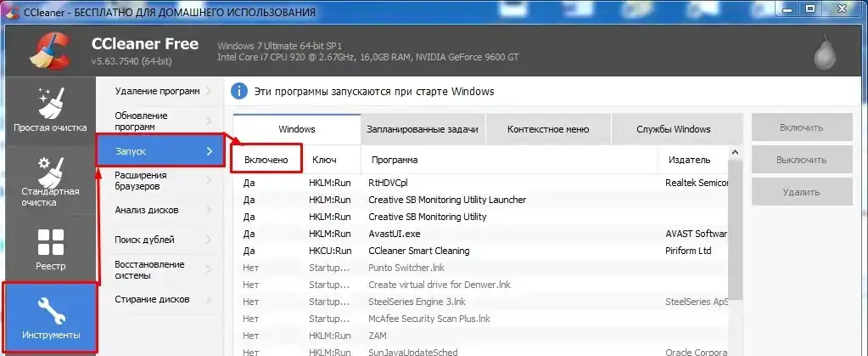Sort by Программа column header
Image resolution: width=868 pixels, height=356 pixels.
tap(509, 160)
